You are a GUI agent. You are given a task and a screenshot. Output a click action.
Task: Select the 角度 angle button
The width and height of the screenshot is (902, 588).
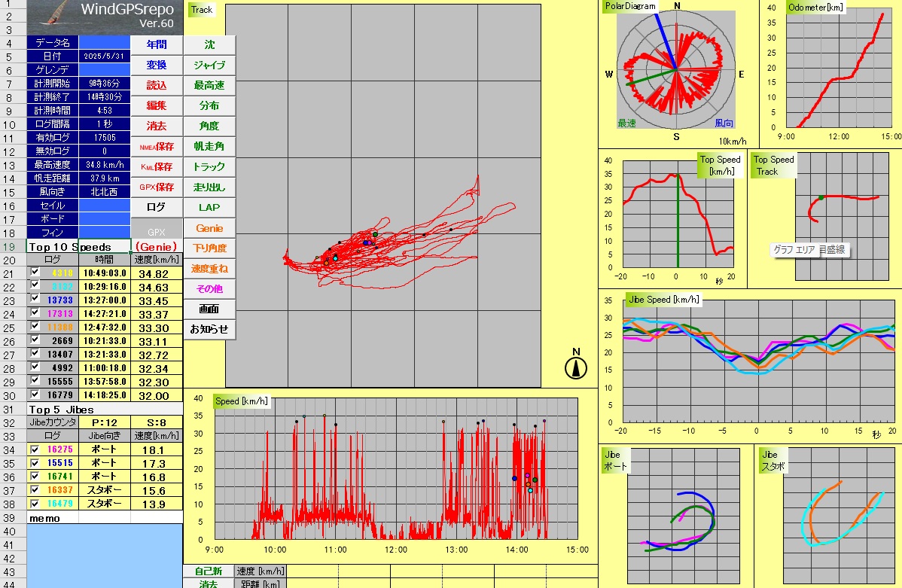point(209,126)
